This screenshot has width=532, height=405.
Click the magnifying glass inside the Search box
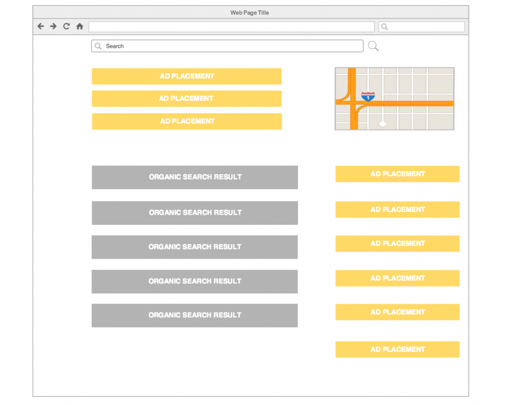click(97, 46)
